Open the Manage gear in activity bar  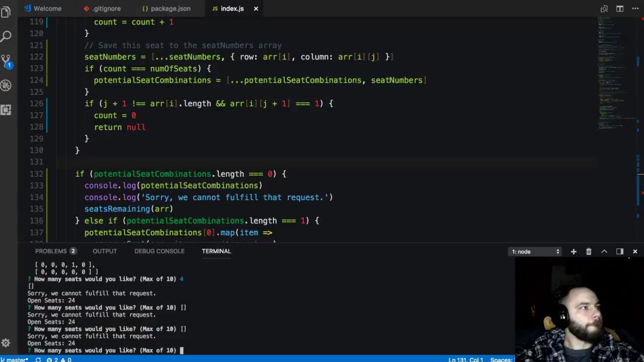[x=6, y=343]
